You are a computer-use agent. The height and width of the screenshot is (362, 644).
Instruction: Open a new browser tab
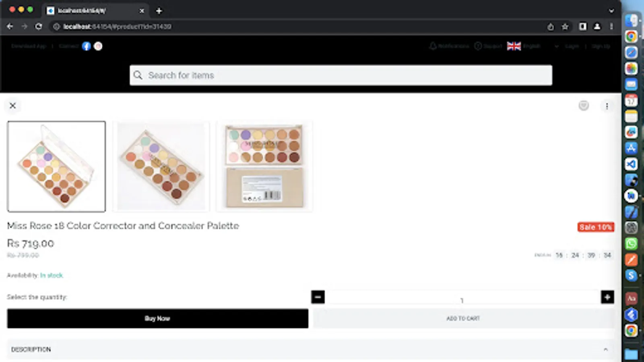pos(159,11)
